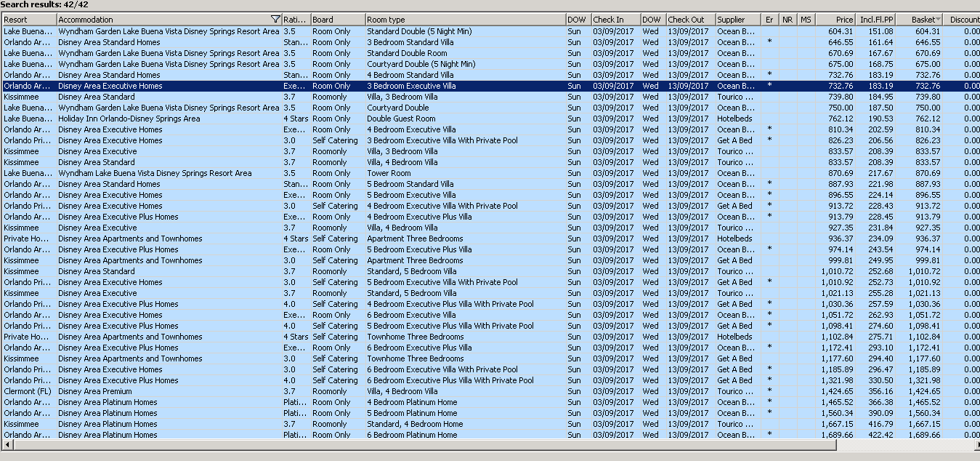Click the Incl.Fl.PP value 224.14

882,195
